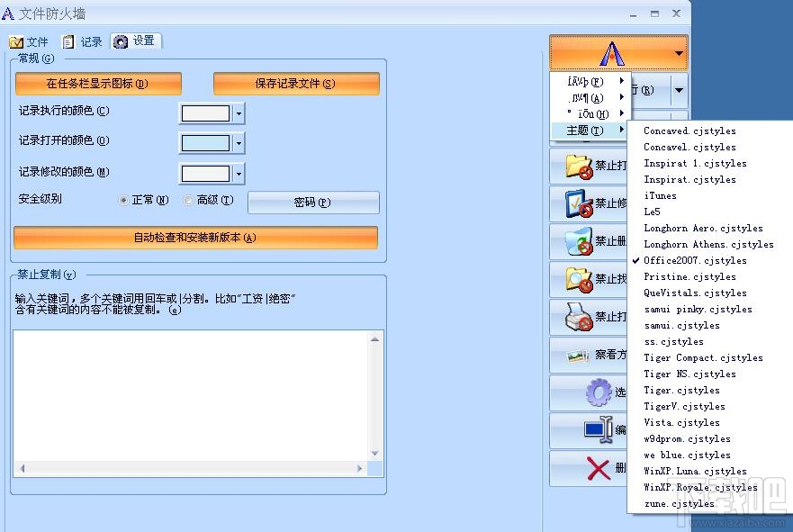Switch to the 文件 tab
This screenshot has height=532, width=793.
29,42
